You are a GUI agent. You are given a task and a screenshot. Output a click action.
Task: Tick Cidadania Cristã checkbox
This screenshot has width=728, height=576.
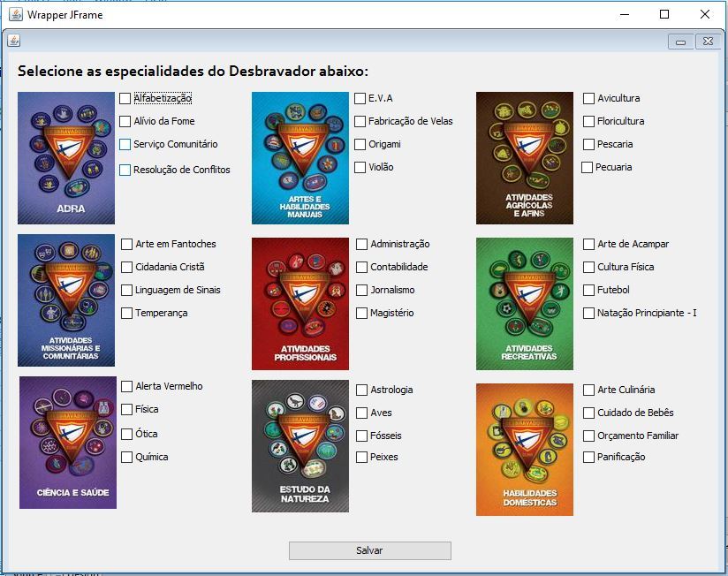tap(126, 268)
